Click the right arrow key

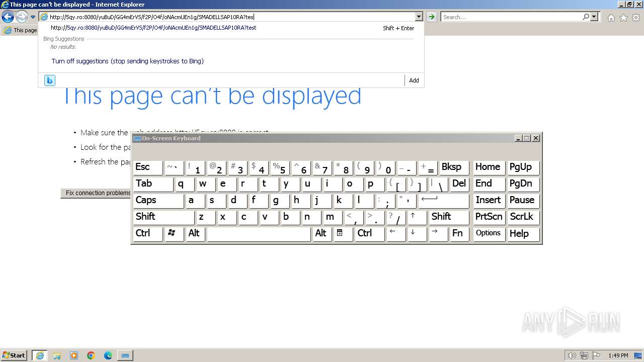point(438,234)
